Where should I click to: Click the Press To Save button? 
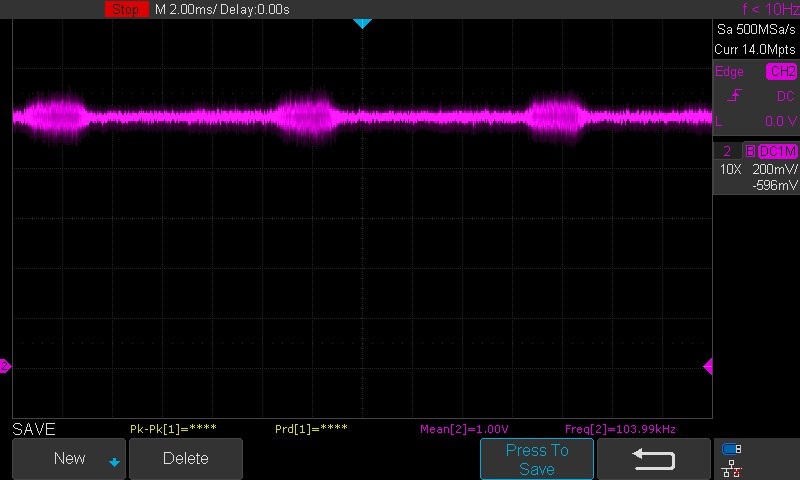pos(537,459)
